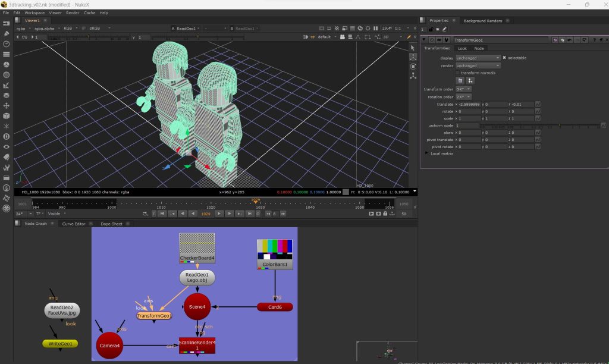
Task: Open the Deep tools D icon
Action: coord(6,136)
